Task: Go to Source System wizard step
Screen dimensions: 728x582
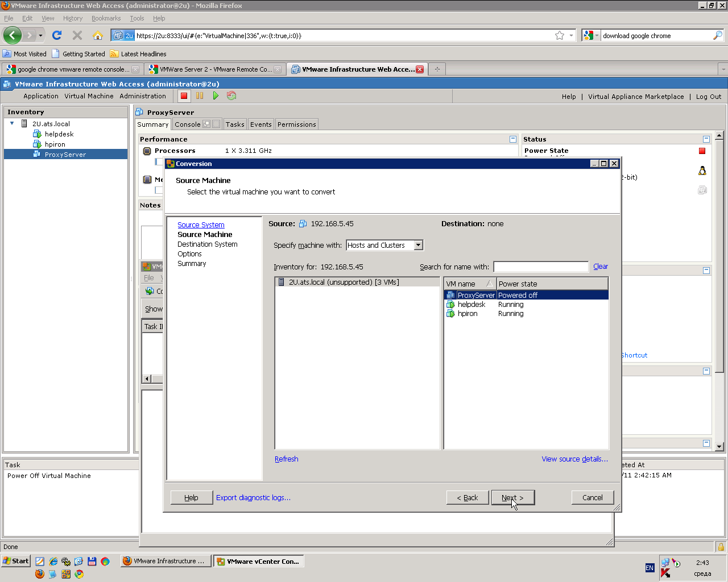Action: (x=201, y=225)
